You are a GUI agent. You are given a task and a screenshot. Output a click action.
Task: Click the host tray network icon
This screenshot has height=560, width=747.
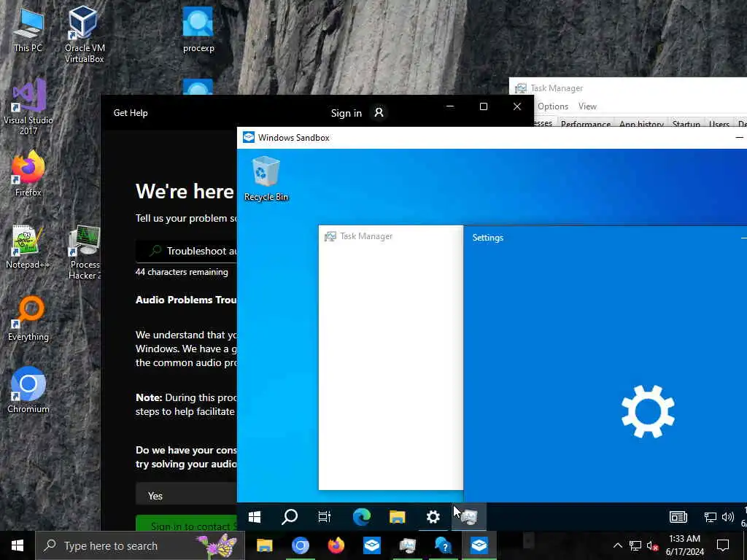click(635, 545)
